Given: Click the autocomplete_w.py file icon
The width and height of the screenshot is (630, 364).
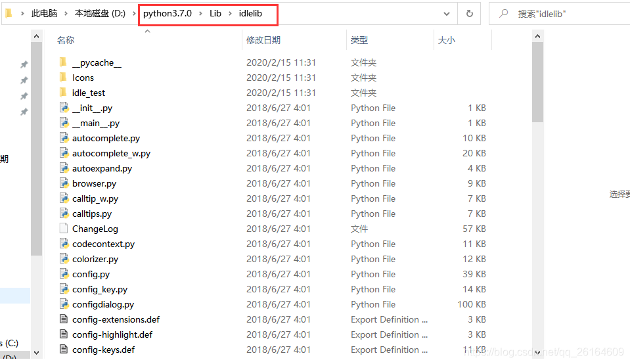Looking at the screenshot, I should pyautogui.click(x=64, y=153).
